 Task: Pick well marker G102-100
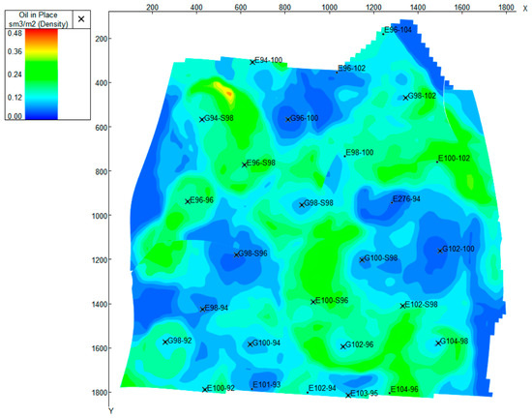pos(440,251)
